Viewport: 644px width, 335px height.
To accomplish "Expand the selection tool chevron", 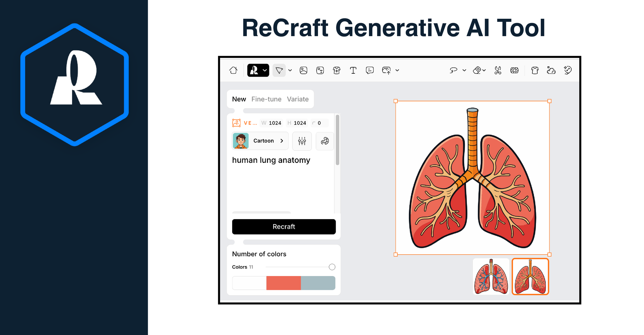I will point(290,70).
